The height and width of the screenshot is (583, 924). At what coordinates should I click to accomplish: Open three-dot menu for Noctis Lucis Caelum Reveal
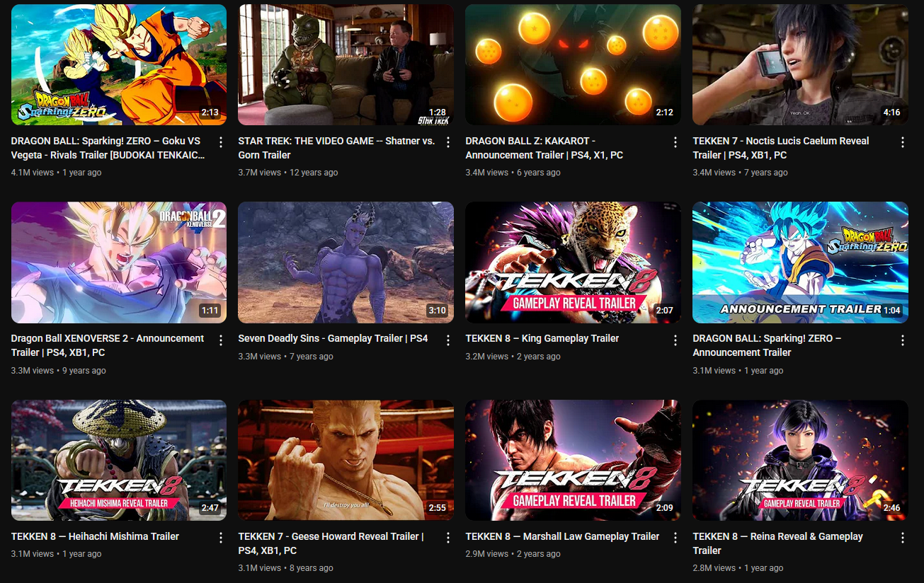coord(902,142)
